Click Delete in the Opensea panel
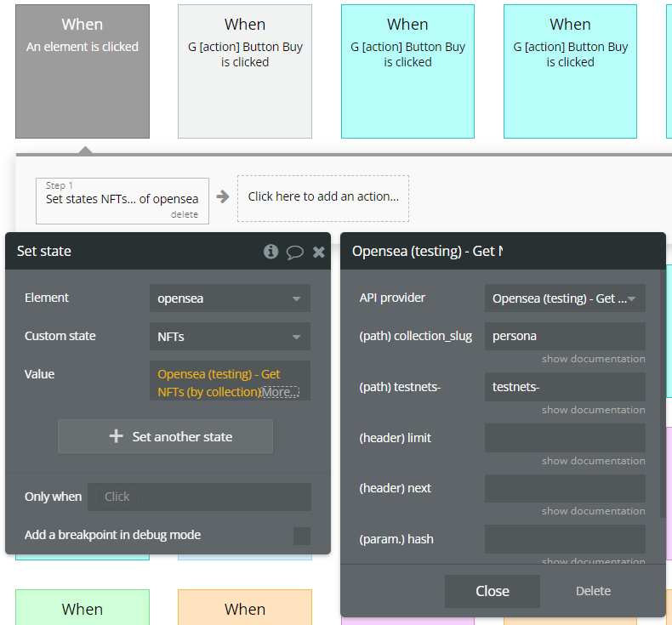This screenshot has width=672, height=625. 593,591
